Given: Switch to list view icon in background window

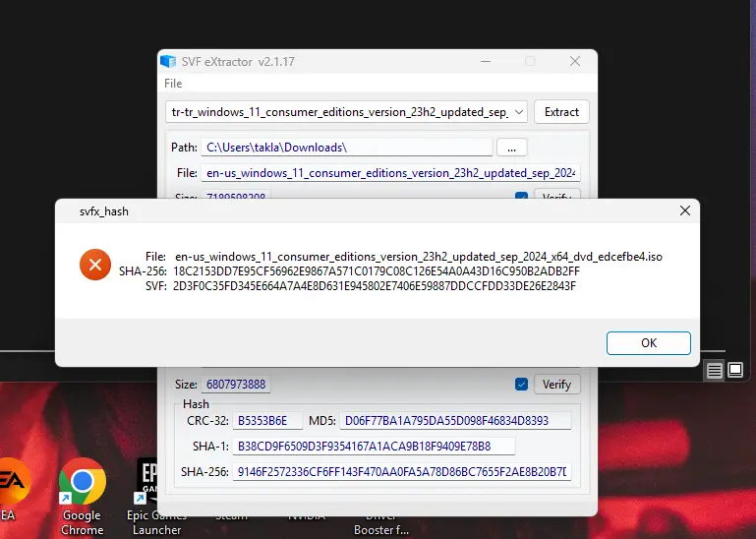Looking at the screenshot, I should coord(714,371).
